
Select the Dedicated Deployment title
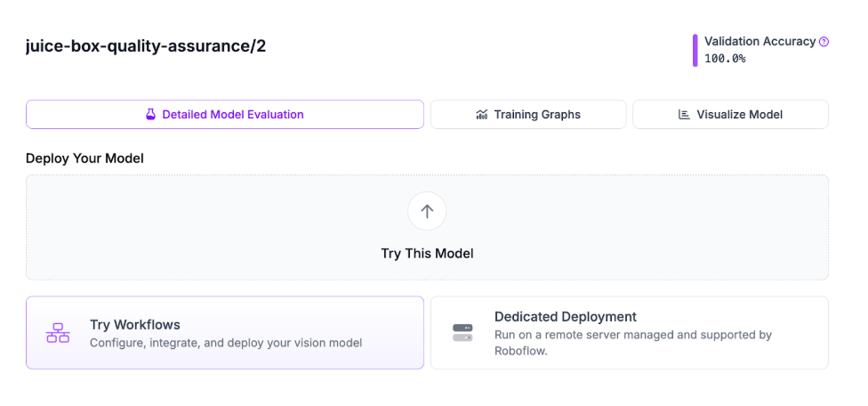[x=566, y=317]
